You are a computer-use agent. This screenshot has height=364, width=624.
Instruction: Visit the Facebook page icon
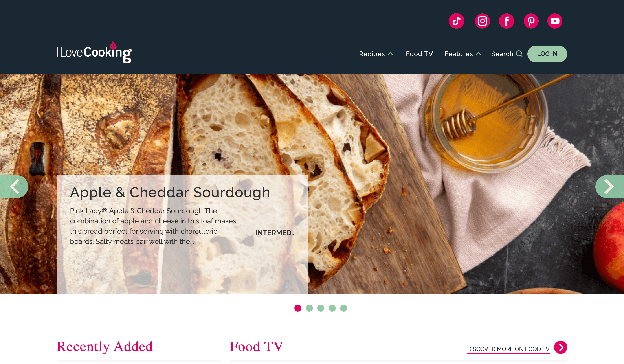tap(506, 21)
